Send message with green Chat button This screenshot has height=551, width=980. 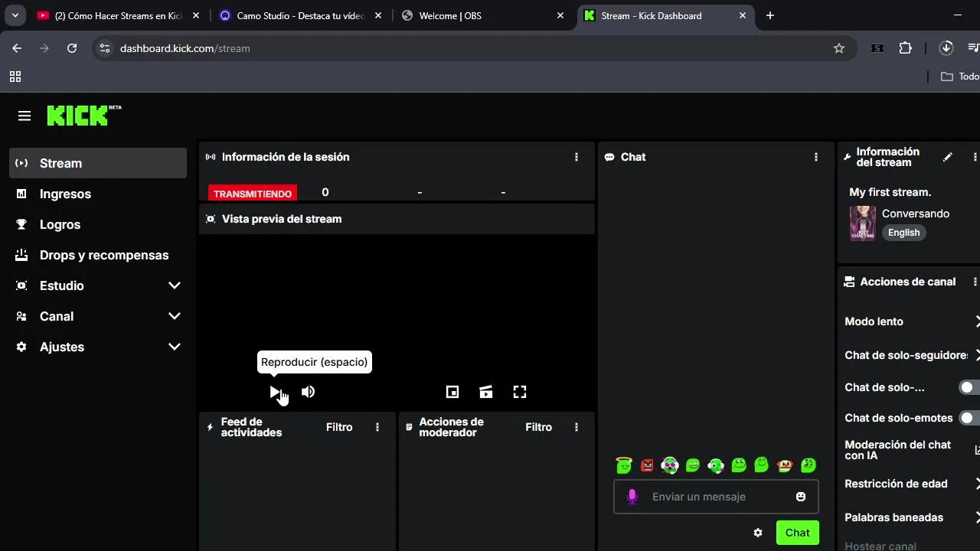tap(797, 533)
